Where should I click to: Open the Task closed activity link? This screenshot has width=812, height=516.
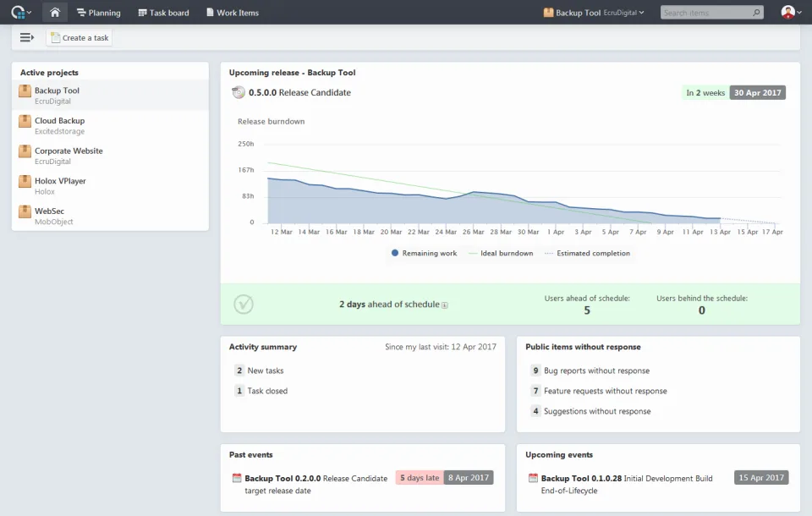[267, 391]
